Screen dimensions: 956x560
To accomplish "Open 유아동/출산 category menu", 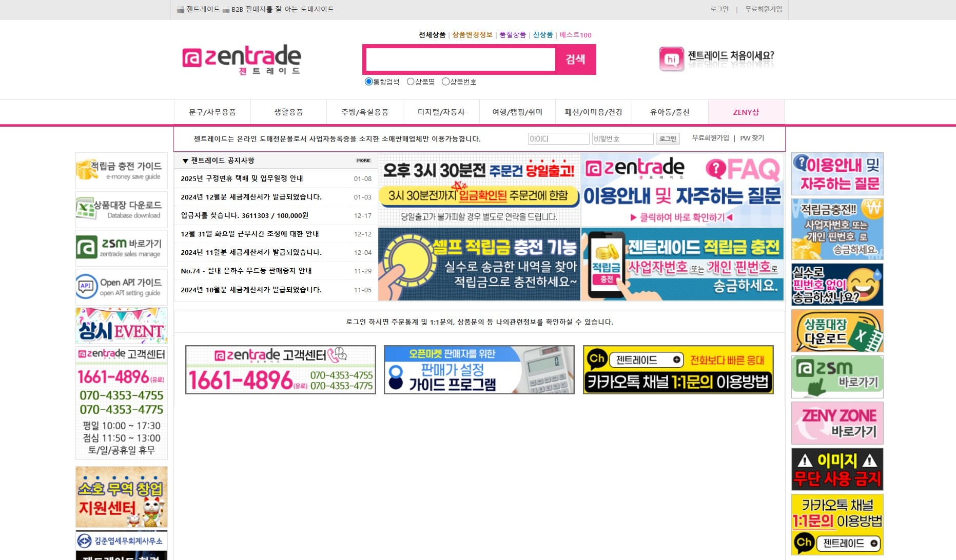I will 670,112.
